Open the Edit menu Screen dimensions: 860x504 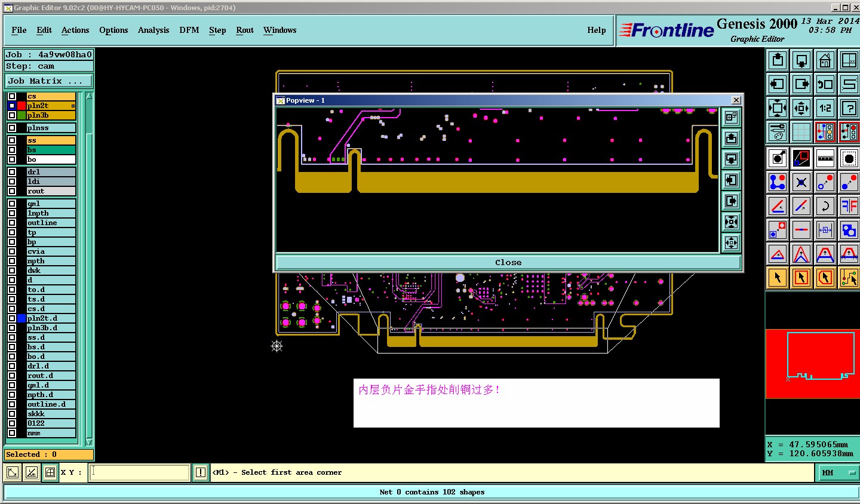coord(44,30)
